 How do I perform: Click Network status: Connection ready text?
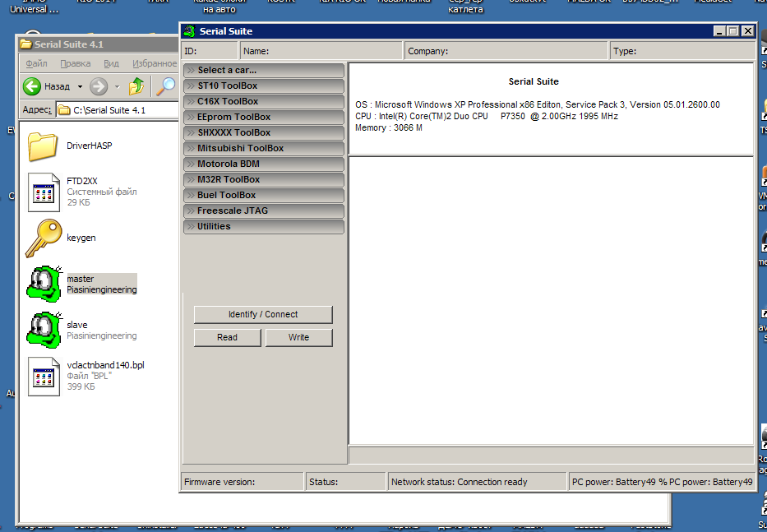460,482
